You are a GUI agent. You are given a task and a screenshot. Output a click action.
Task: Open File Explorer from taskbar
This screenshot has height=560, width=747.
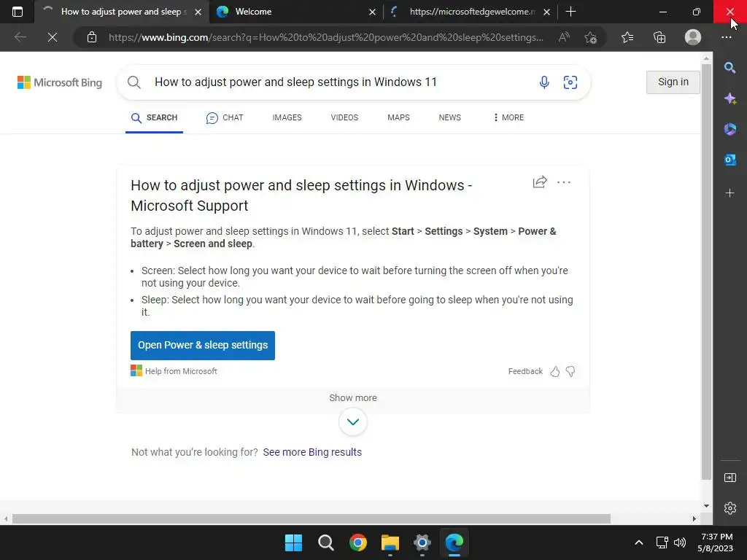pyautogui.click(x=390, y=542)
